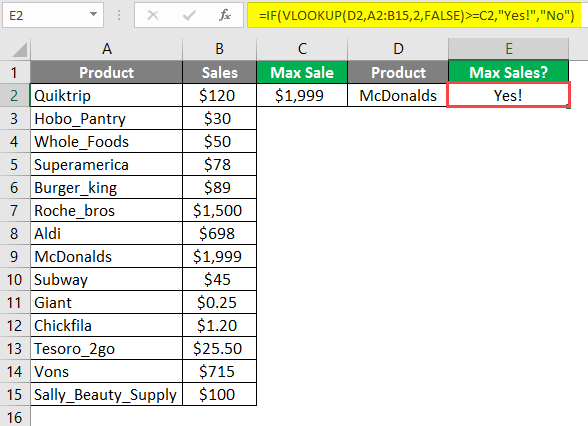Image resolution: width=588 pixels, height=426 pixels.
Task: Select the '$100' sales cell
Action: (x=219, y=394)
